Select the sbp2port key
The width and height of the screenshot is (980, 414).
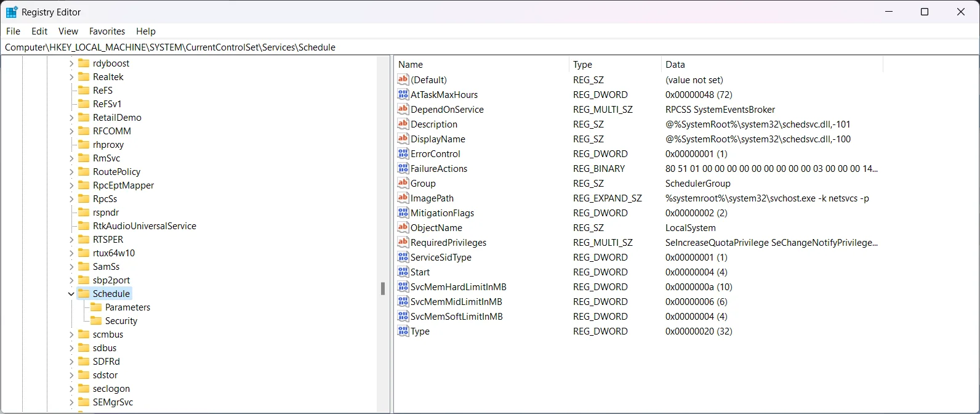click(111, 280)
